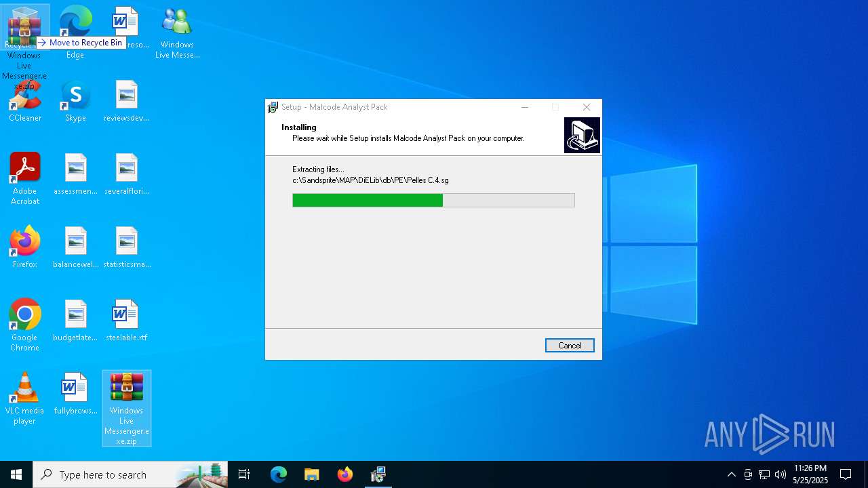Select the Windows Live Messenger desktop shortcut
Screen dimensions: 868x488
[177, 33]
